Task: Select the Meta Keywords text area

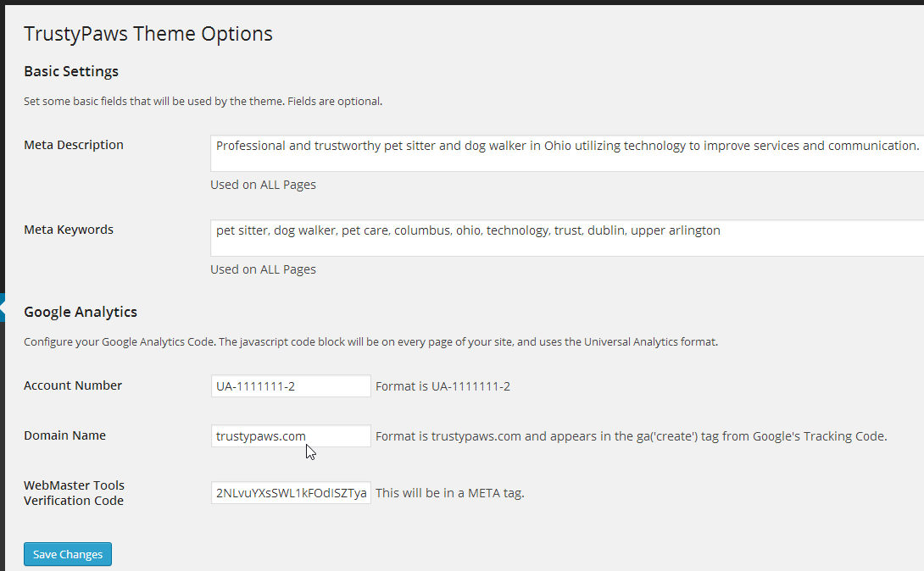Action: pyautogui.click(x=567, y=238)
